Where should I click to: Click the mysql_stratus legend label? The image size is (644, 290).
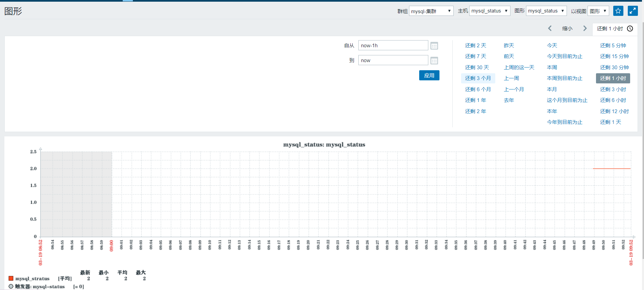tap(32, 279)
